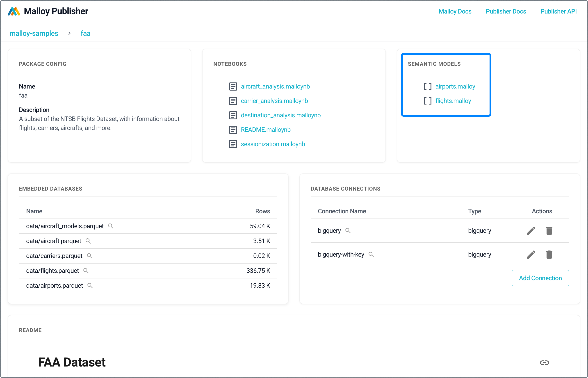
Task: Click magnifier icon next to data/flights.parquet
Action: pos(86,271)
